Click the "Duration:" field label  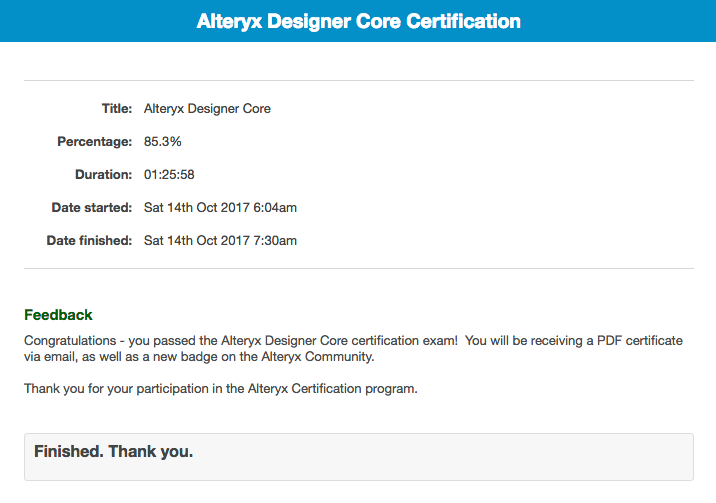point(103,175)
